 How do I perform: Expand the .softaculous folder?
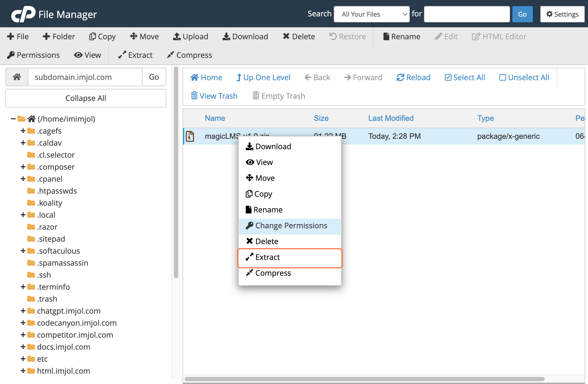[23, 251]
